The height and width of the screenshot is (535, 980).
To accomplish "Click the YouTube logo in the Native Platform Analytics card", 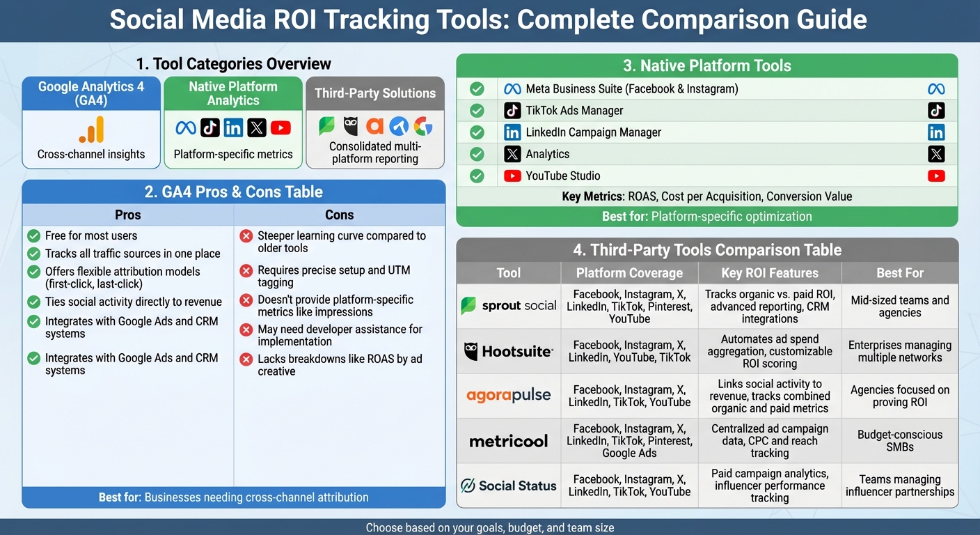I will (280, 128).
